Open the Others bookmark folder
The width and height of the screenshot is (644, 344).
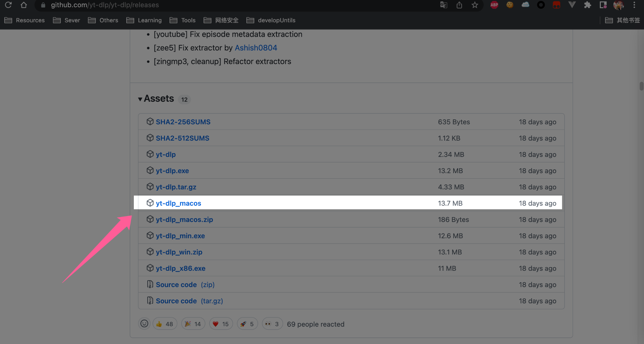point(103,20)
